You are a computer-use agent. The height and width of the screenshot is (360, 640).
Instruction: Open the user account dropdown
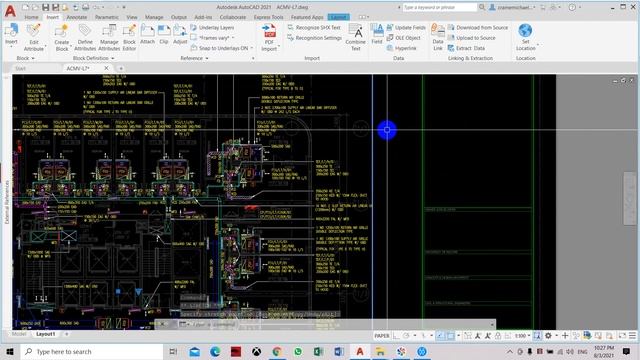pyautogui.click(x=513, y=7)
